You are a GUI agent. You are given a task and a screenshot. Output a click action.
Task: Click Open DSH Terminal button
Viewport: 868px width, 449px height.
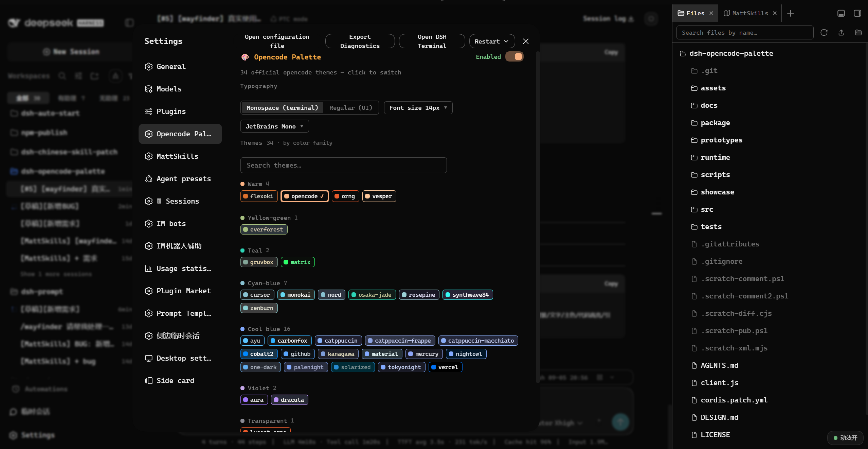pyautogui.click(x=432, y=41)
